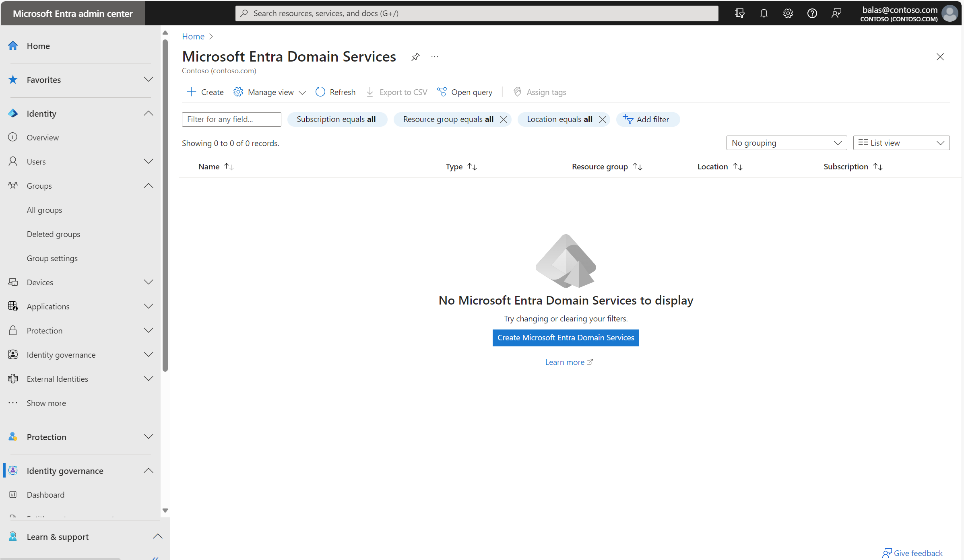Click the Export to CSV icon

coord(370,92)
